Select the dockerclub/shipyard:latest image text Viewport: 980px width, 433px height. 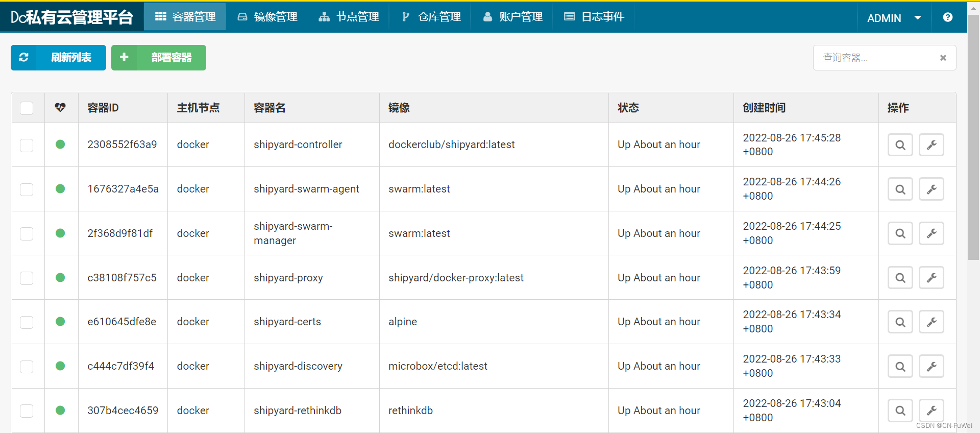(452, 145)
